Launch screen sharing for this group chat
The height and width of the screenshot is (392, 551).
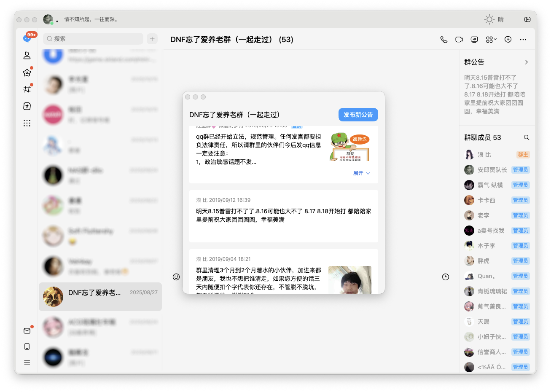point(474,39)
